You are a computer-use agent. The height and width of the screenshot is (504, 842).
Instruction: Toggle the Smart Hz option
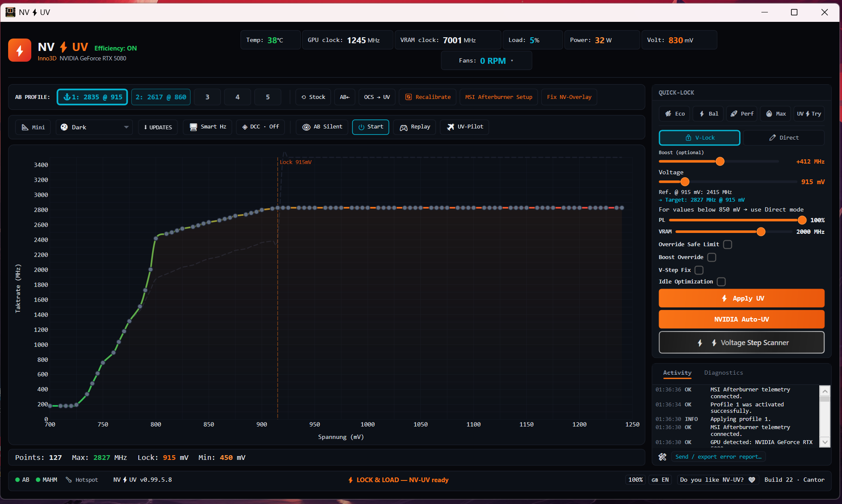(208, 127)
